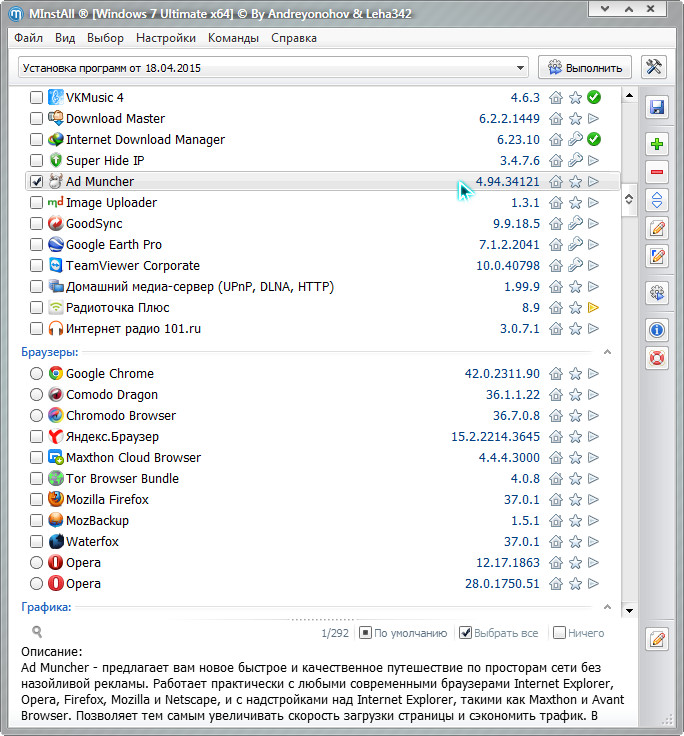Click home icon for the Opera 28.0.1750.51 row
Screen dimensions: 684x736
(x=556, y=584)
